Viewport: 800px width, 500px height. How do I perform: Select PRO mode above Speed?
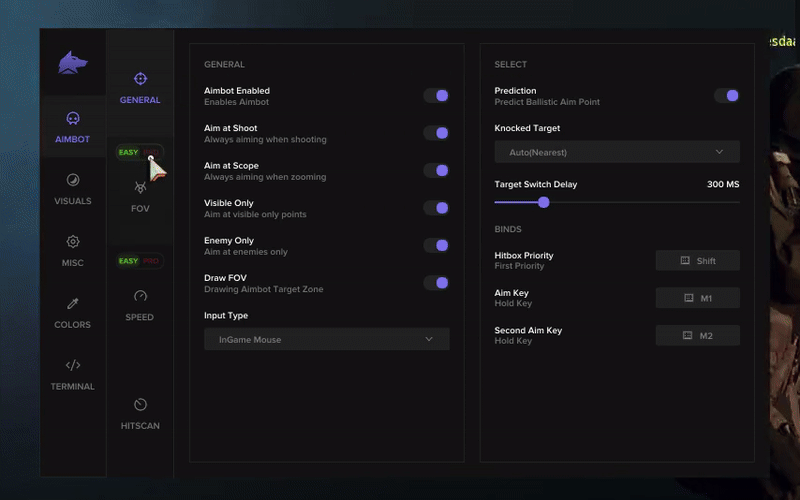coord(151,261)
